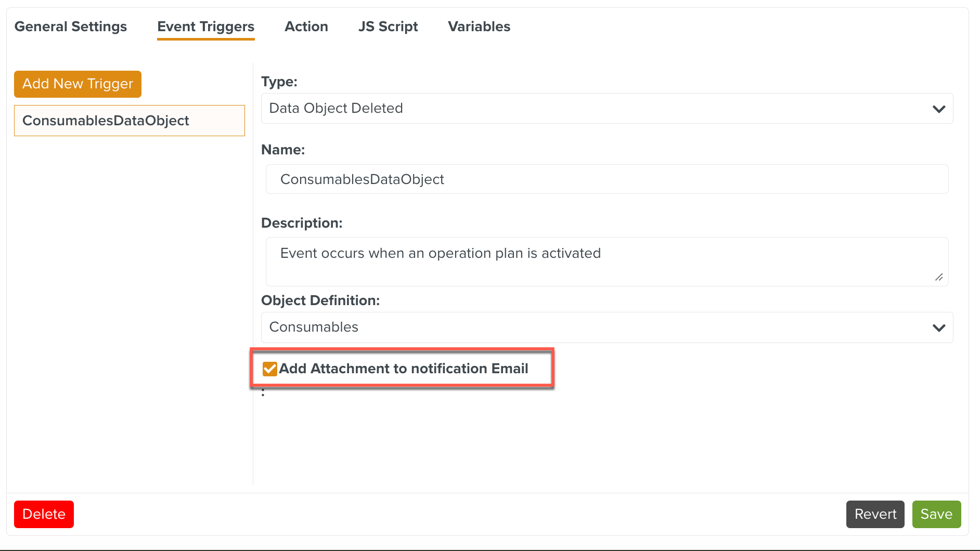The width and height of the screenshot is (980, 551).
Task: Uncheck the Add Attachment to notification Email box
Action: (269, 369)
